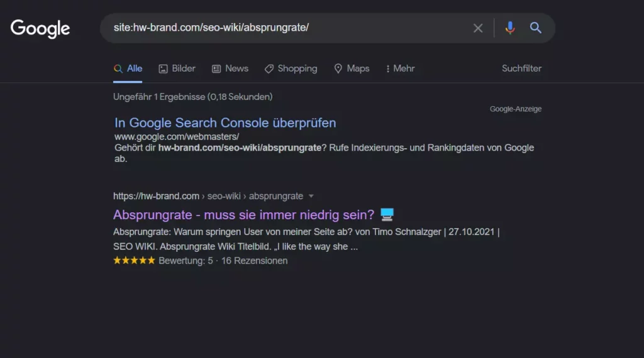The width and height of the screenshot is (644, 358).
Task: Start voice search with the microphone icon
Action: click(509, 28)
